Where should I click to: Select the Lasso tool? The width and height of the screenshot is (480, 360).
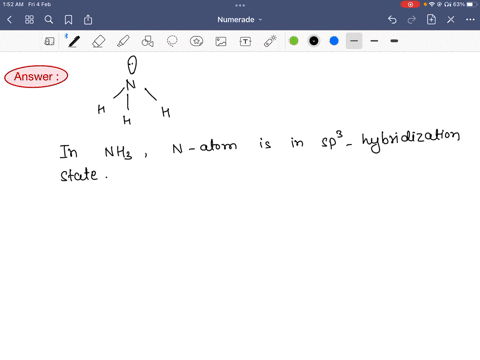tap(172, 41)
